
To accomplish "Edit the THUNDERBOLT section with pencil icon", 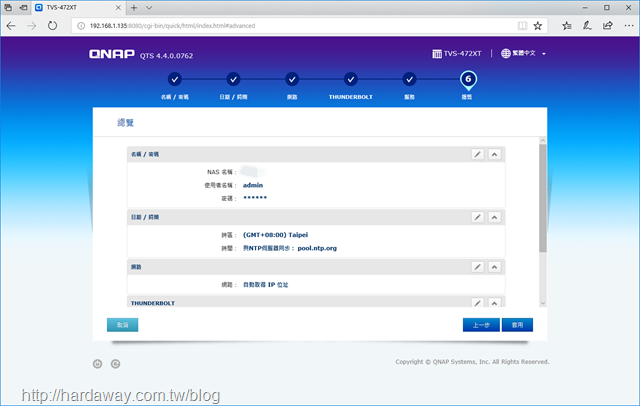I will click(478, 302).
